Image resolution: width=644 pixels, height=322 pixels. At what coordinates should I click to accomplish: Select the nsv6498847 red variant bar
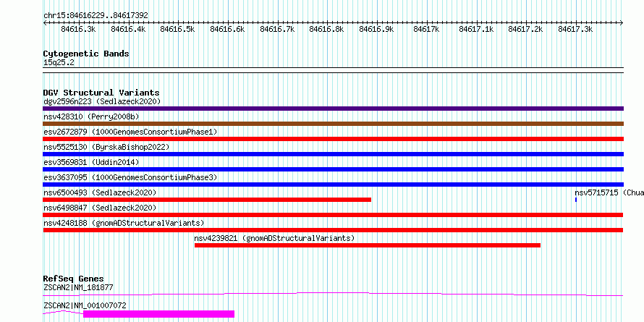[x=333, y=215]
